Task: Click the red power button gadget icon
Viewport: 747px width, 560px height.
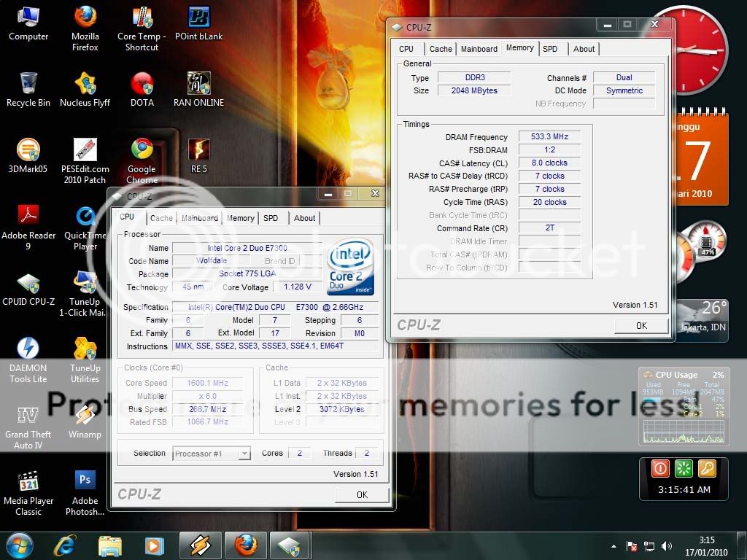Action: [x=660, y=469]
